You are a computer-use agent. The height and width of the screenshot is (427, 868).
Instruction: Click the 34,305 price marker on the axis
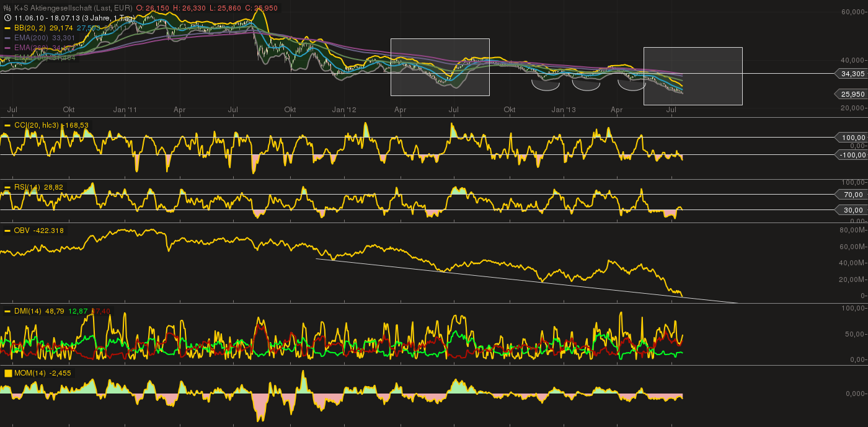(852, 74)
